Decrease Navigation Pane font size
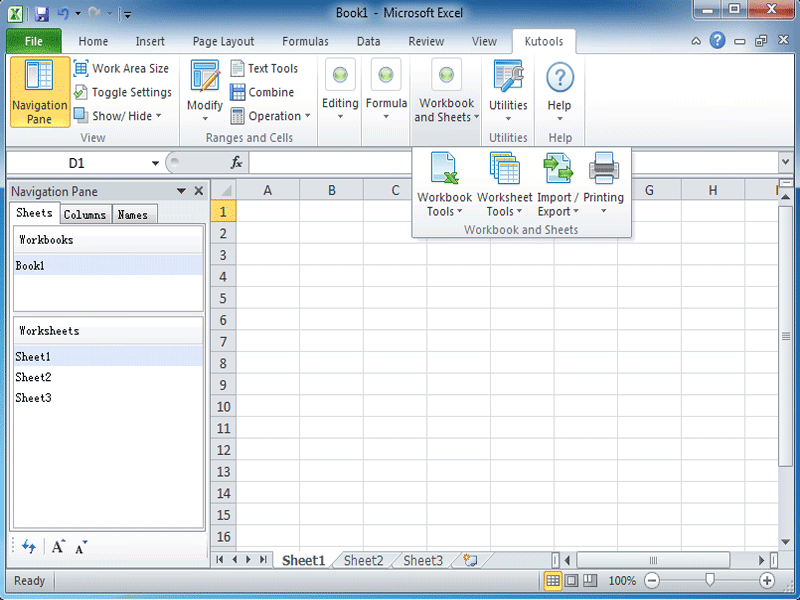The height and width of the screenshot is (600, 800). pyautogui.click(x=81, y=547)
